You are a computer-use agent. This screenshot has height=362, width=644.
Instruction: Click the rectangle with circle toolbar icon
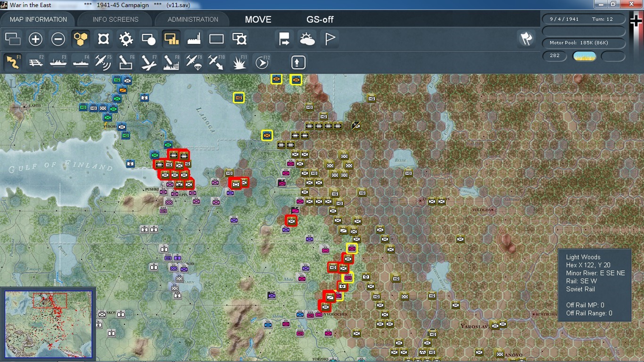pos(149,39)
